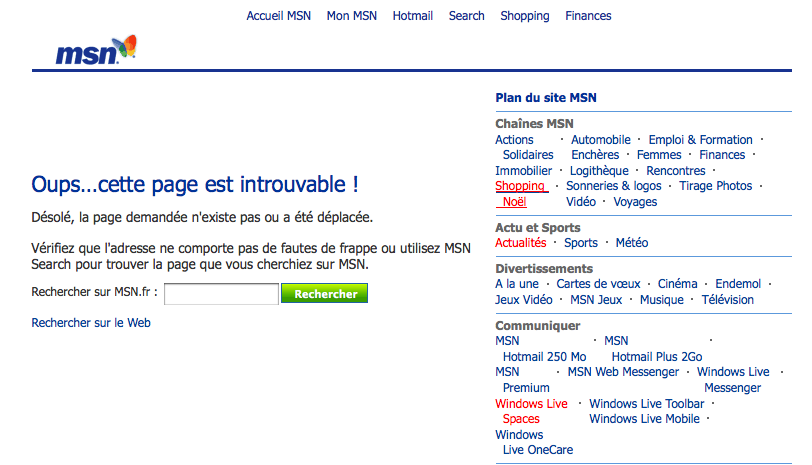Visit the Emploi & Formation link
Image resolution: width=812 pixels, height=465 pixels.
[x=700, y=140]
